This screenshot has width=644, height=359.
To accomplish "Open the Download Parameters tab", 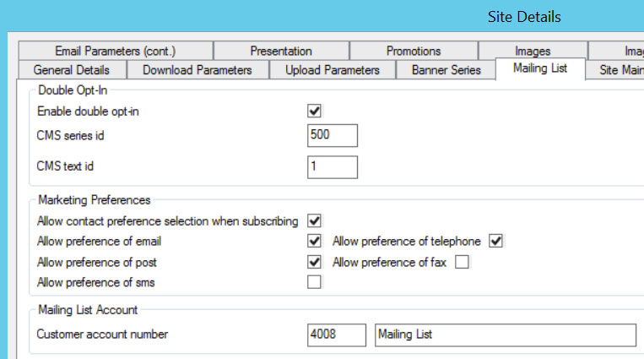I will [x=198, y=70].
